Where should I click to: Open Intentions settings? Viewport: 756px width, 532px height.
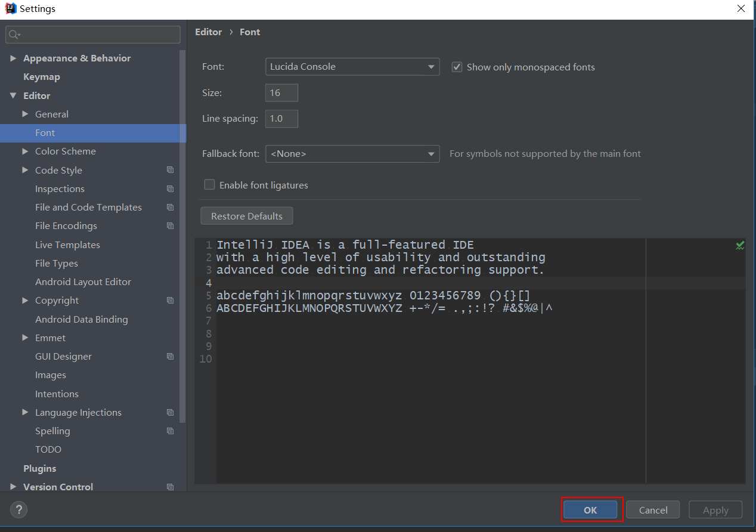(x=57, y=394)
